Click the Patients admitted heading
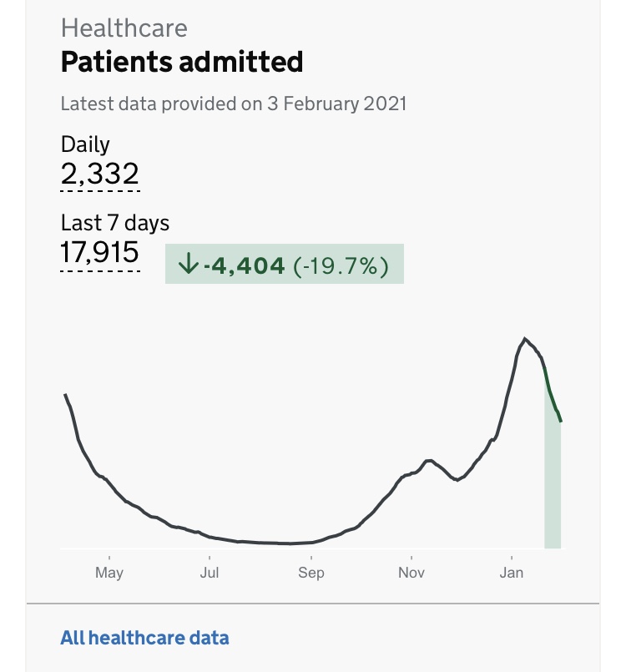Image resolution: width=626 pixels, height=672 pixels. click(x=182, y=61)
